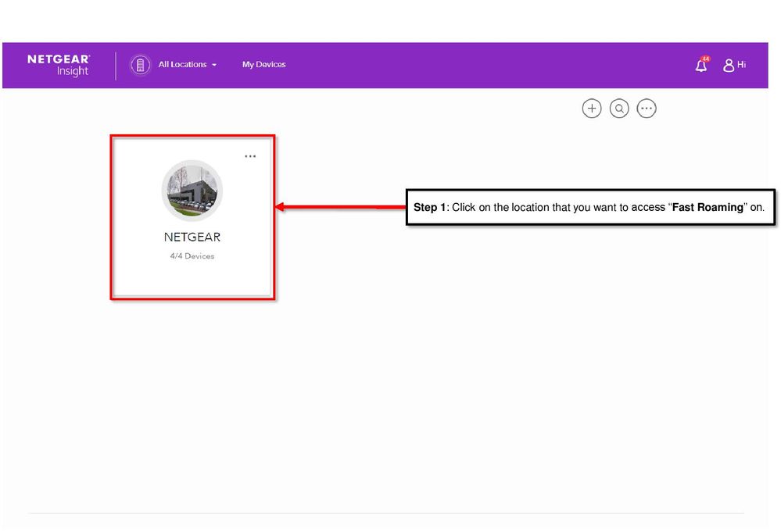The image size is (781, 532).
Task: Click the Hi greeting text
Action: [742, 65]
